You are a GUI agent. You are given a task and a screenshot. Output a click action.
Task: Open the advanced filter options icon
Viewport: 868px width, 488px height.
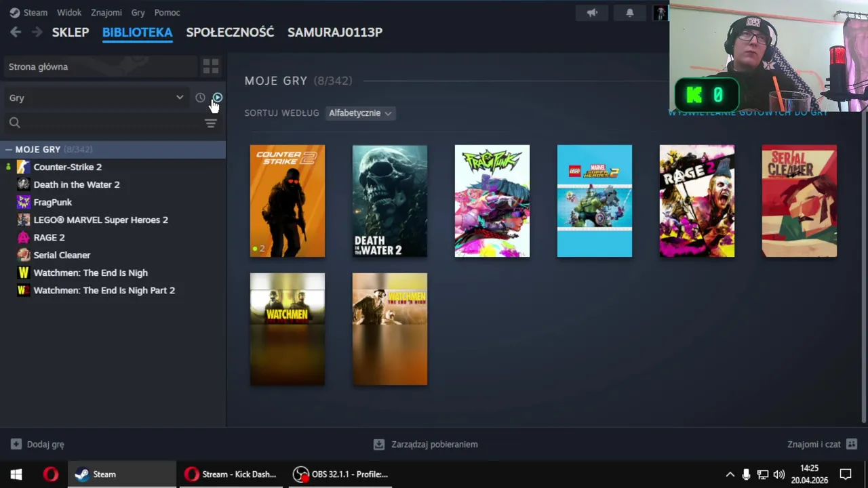(x=211, y=123)
